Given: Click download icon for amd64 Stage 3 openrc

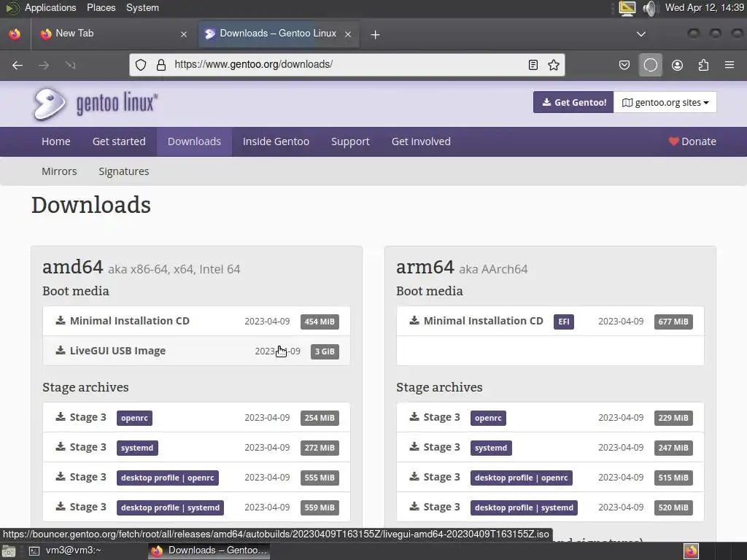Looking at the screenshot, I should coord(61,416).
